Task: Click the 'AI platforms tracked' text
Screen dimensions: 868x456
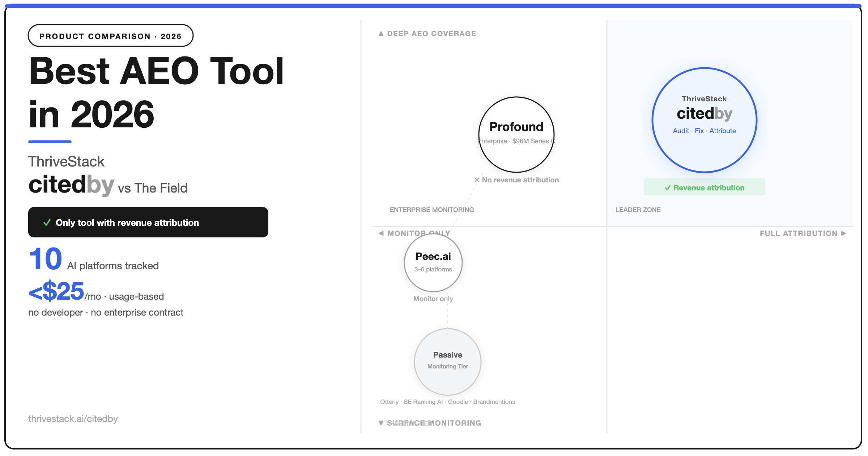Action: pos(113,266)
